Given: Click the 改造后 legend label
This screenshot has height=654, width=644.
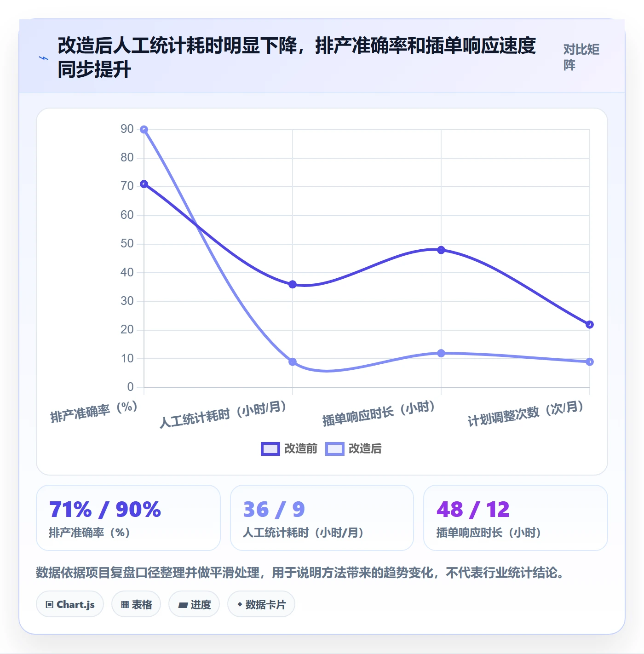Looking at the screenshot, I should pos(365,448).
